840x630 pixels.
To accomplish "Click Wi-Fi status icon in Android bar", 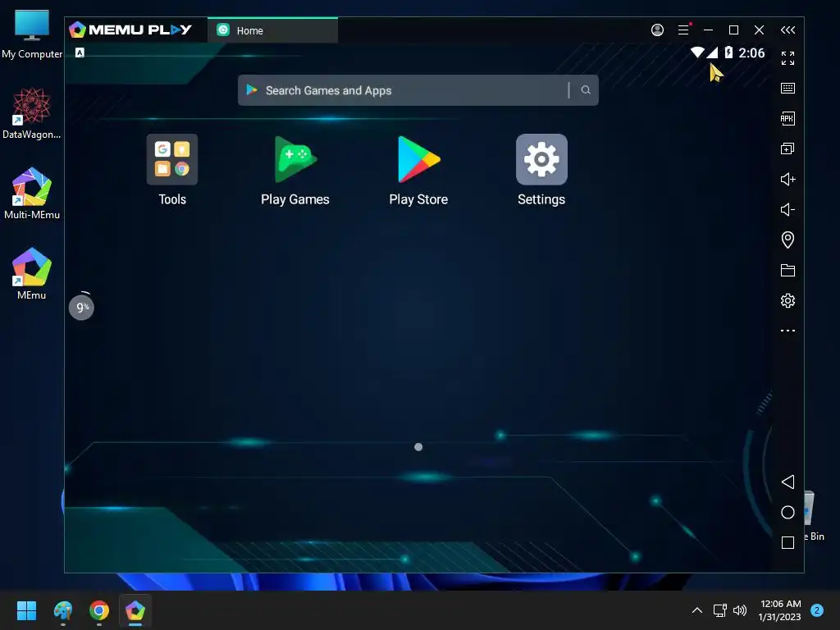I will coord(697,52).
